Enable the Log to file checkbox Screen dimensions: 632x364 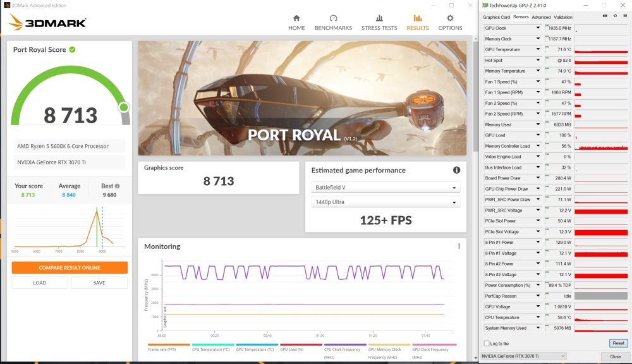click(485, 343)
